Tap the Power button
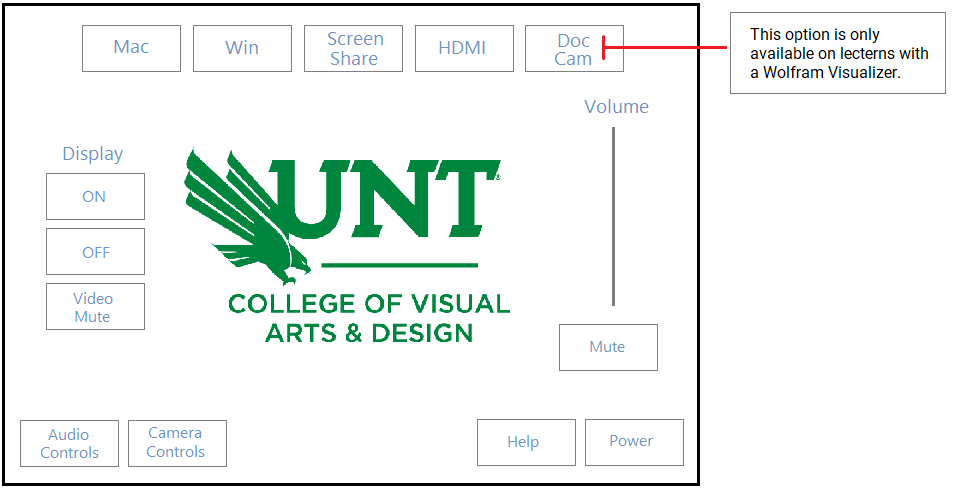 coord(634,442)
